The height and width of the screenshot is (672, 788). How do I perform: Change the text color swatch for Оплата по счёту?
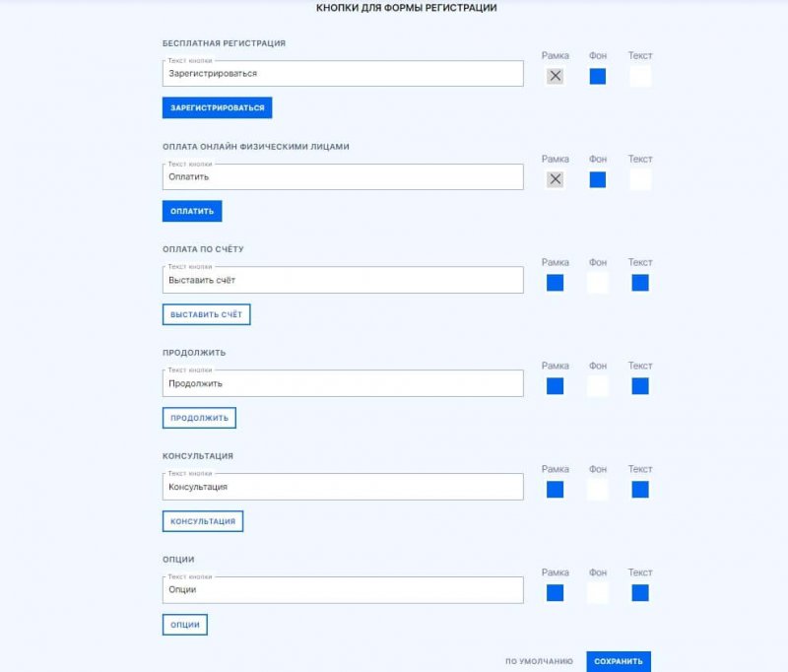click(640, 283)
